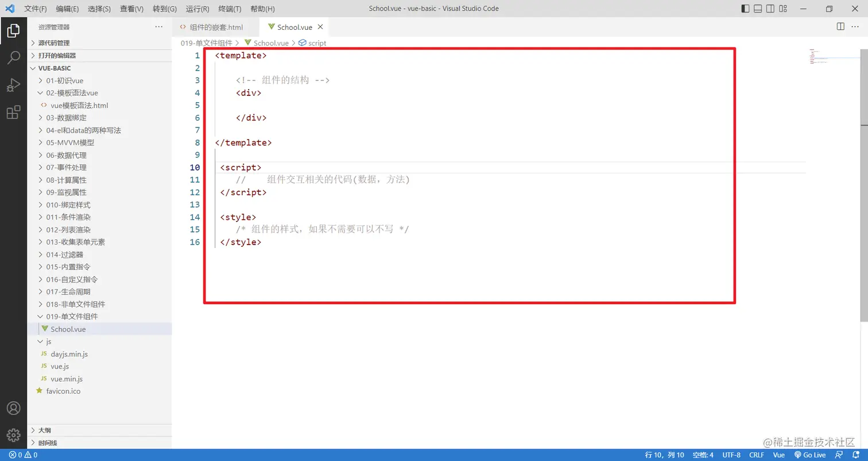868x461 pixels.
Task: Open the 选择(S) menu
Action: pyautogui.click(x=99, y=9)
